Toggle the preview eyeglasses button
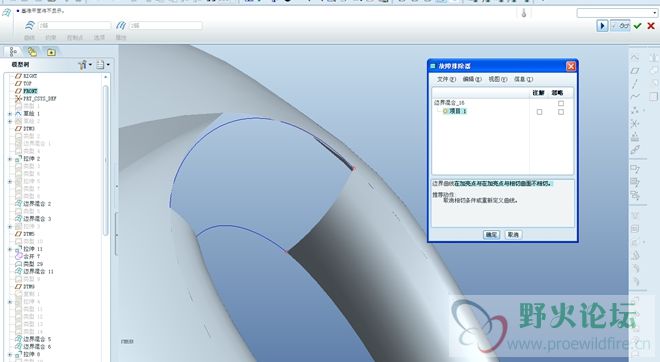This screenshot has height=362, width=660. [620, 26]
